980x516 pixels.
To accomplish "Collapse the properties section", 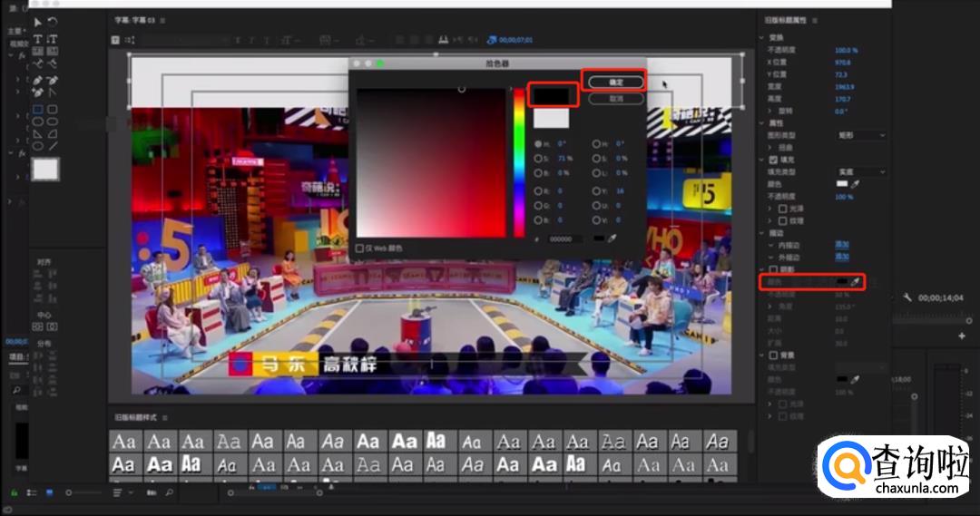I will click(x=762, y=123).
